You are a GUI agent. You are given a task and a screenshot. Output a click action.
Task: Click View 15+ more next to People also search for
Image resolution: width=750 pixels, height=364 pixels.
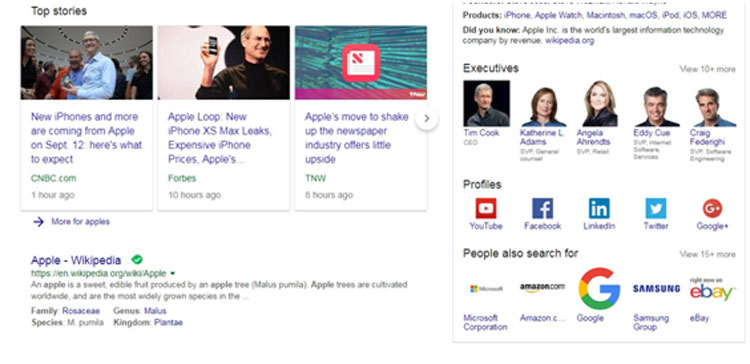(707, 254)
